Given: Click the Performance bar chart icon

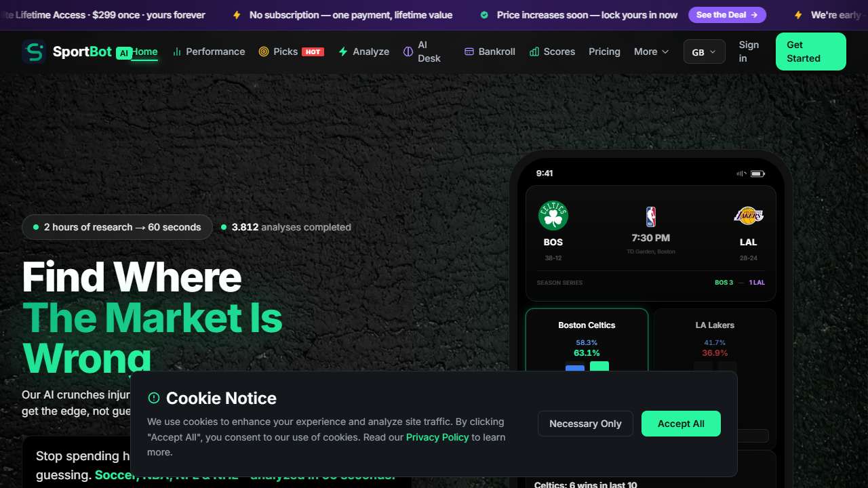Looking at the screenshot, I should click(x=177, y=52).
